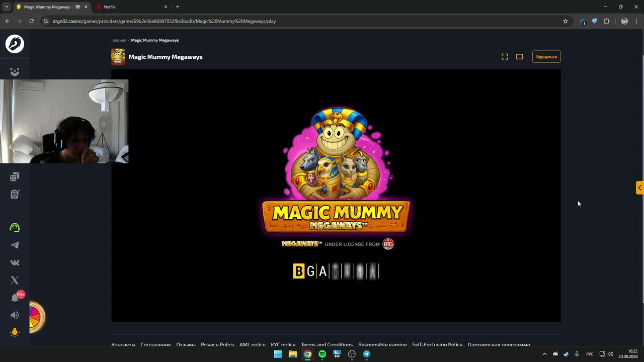Viewport: 644px width, 362px height.
Task: Open notifications bell with 99+ badge
Action: pyautogui.click(x=15, y=298)
